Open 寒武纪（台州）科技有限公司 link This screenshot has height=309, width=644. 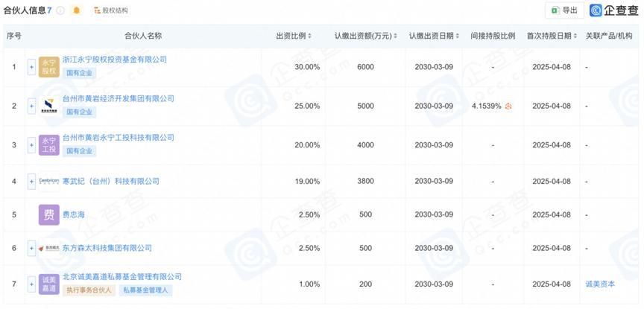111,181
